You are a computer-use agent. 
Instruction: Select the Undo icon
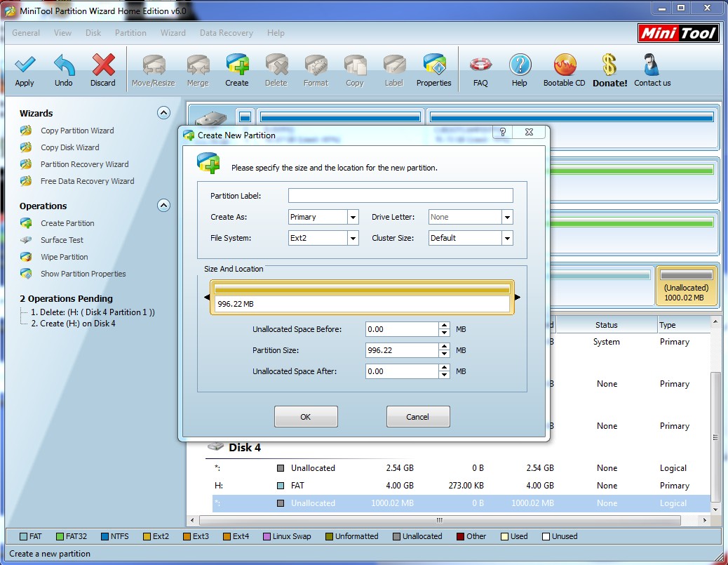tap(63, 69)
